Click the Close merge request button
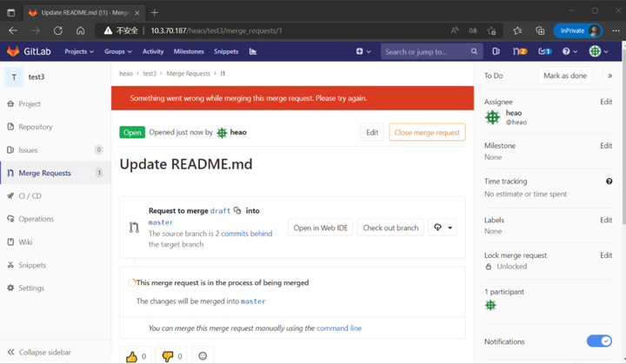 pos(427,133)
